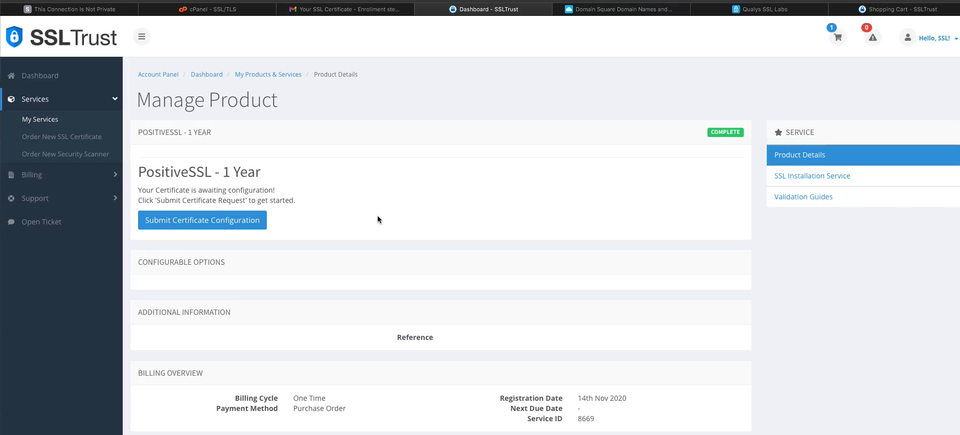Select Product Details in service panel

(800, 155)
